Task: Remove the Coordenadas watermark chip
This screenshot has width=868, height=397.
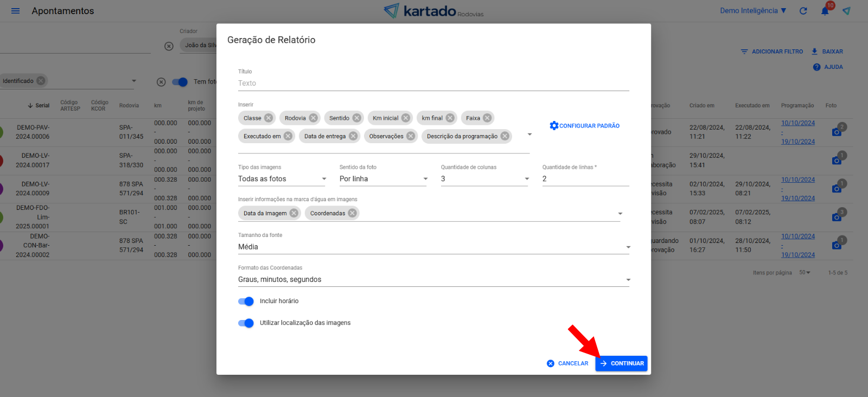Action: 353,213
